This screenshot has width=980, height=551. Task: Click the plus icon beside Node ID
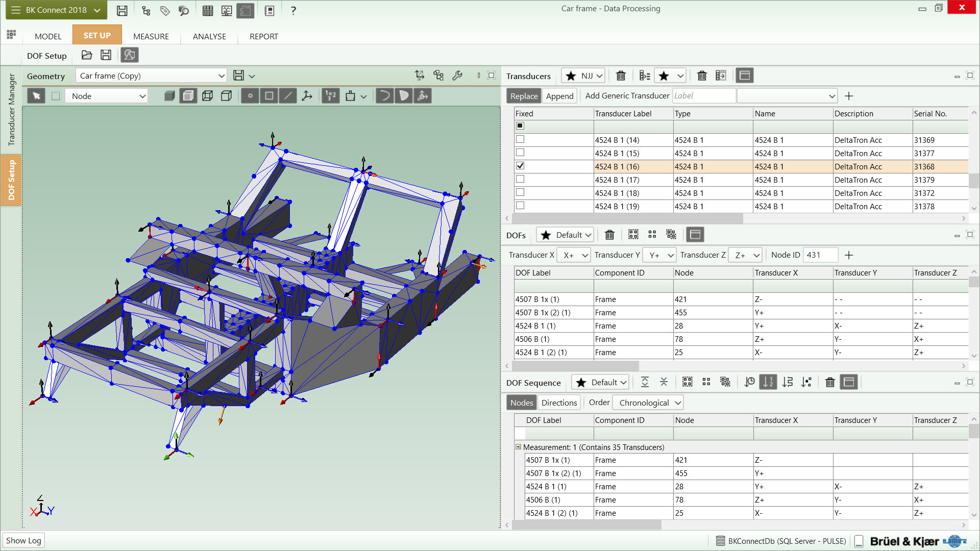[x=849, y=255]
